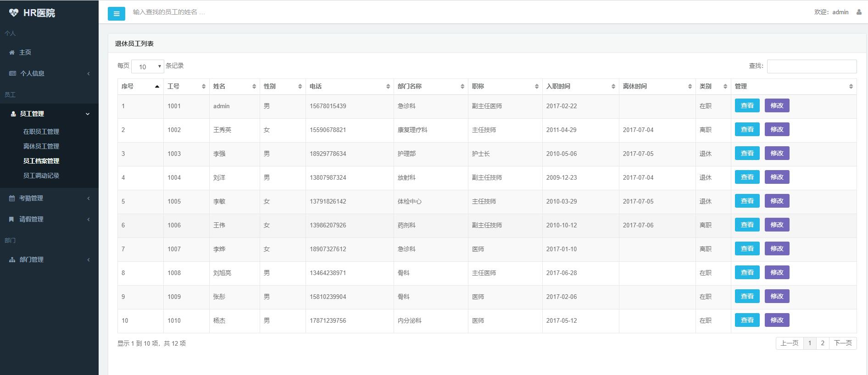Sort table by 序号 column arrow
Viewport: 868px width, 375px height.
[x=157, y=87]
